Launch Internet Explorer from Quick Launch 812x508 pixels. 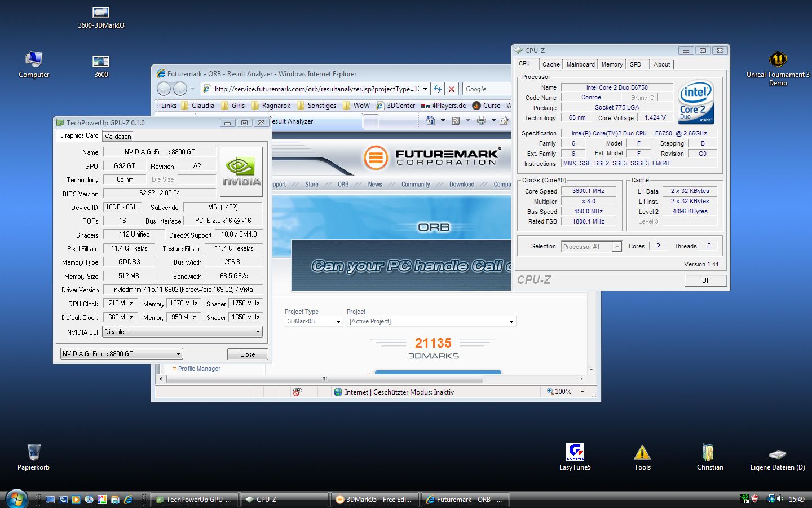(128, 500)
